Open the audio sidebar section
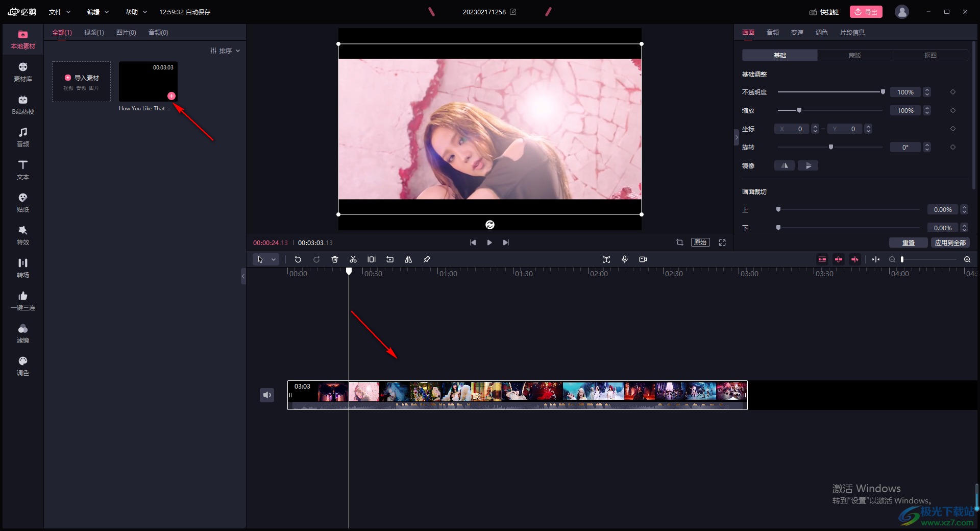Screen dimensions: 980x531 pos(23,138)
